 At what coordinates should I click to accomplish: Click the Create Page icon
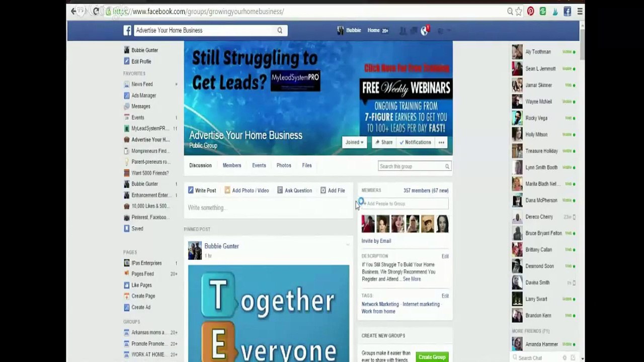[127, 296]
